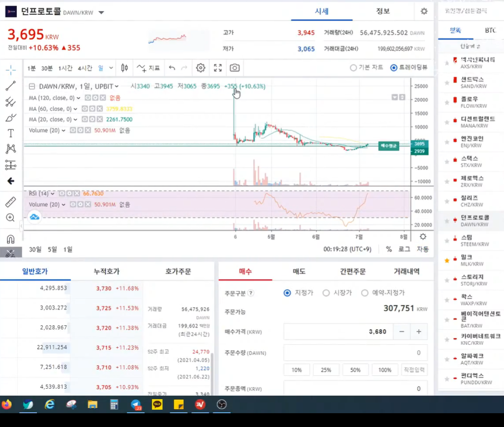Image resolution: width=504 pixels, height=427 pixels.
Task: Set order quantity to 100%
Action: point(385,370)
